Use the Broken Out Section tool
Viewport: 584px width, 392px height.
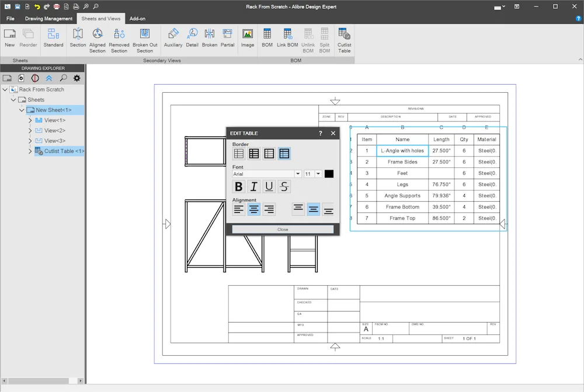pyautogui.click(x=145, y=40)
